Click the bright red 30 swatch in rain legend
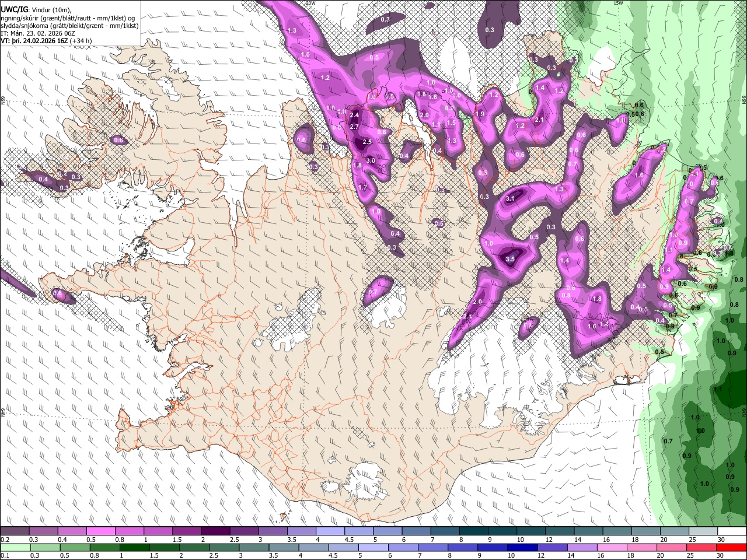The width and height of the screenshot is (747, 560). click(731, 547)
